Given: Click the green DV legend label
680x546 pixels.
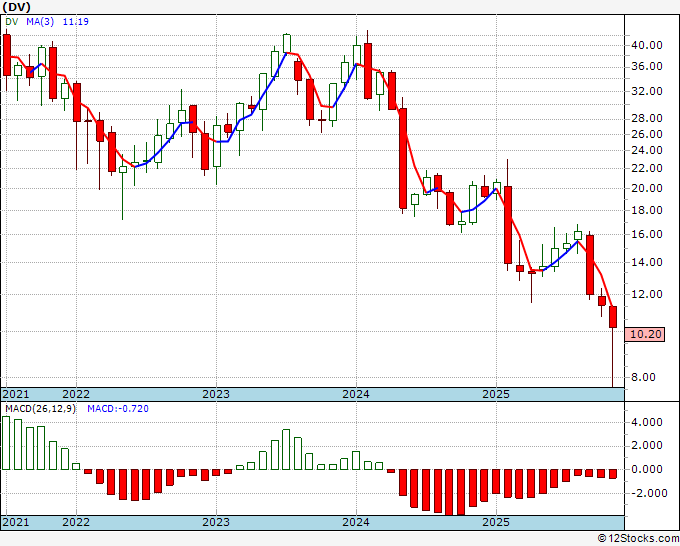Looking at the screenshot, I should 12,21.
